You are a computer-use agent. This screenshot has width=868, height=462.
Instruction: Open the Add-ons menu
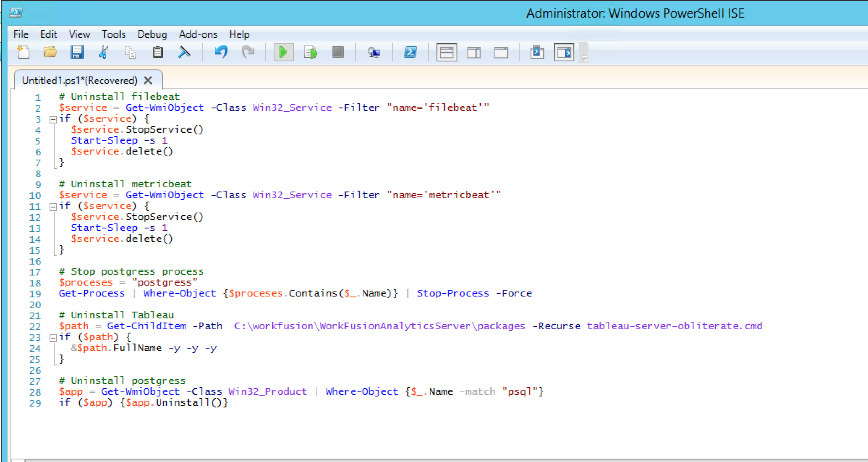pyautogui.click(x=198, y=34)
